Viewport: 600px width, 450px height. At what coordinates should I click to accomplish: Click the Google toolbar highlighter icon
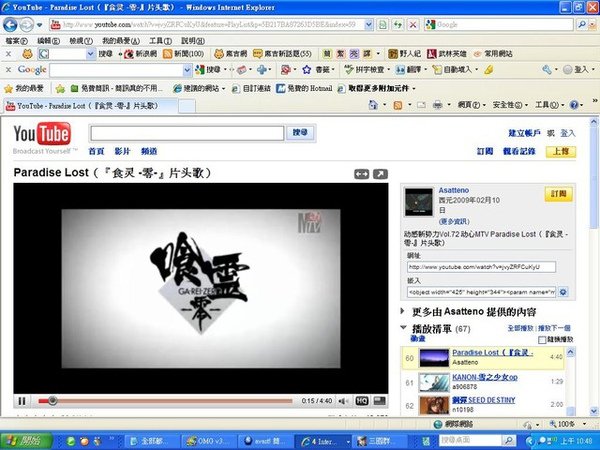[x=489, y=70]
